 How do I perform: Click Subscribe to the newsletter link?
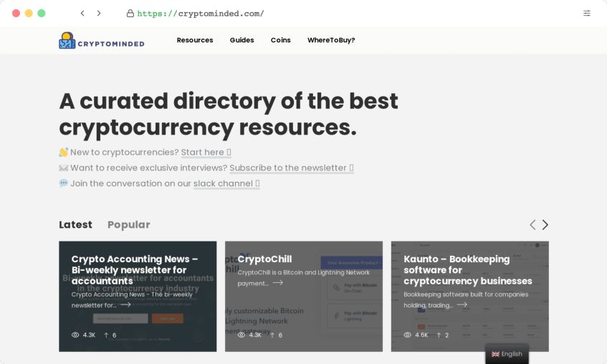coord(292,168)
